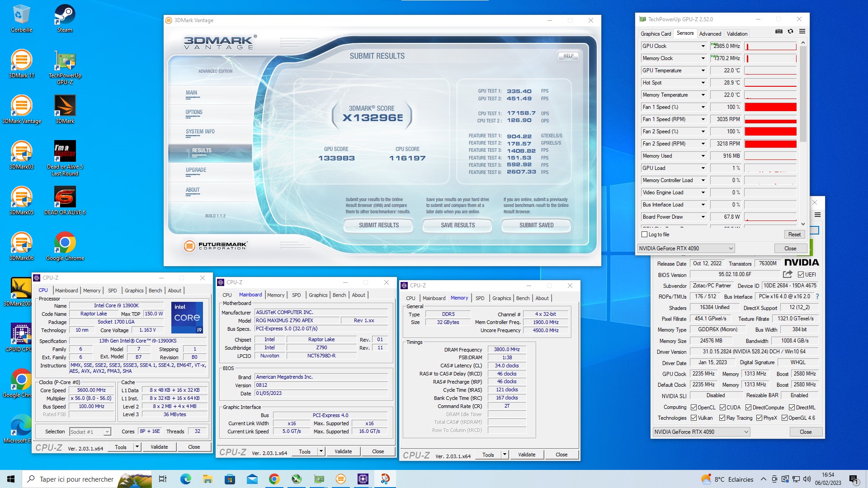The image size is (868, 488).
Task: Click BIOS version share/export icon in GPU-Z
Action: coord(788,274)
